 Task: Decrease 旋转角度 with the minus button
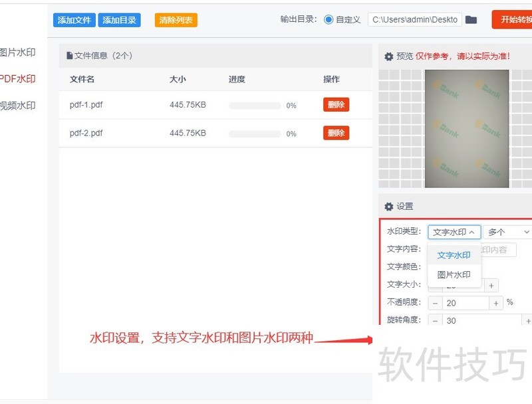(434, 320)
